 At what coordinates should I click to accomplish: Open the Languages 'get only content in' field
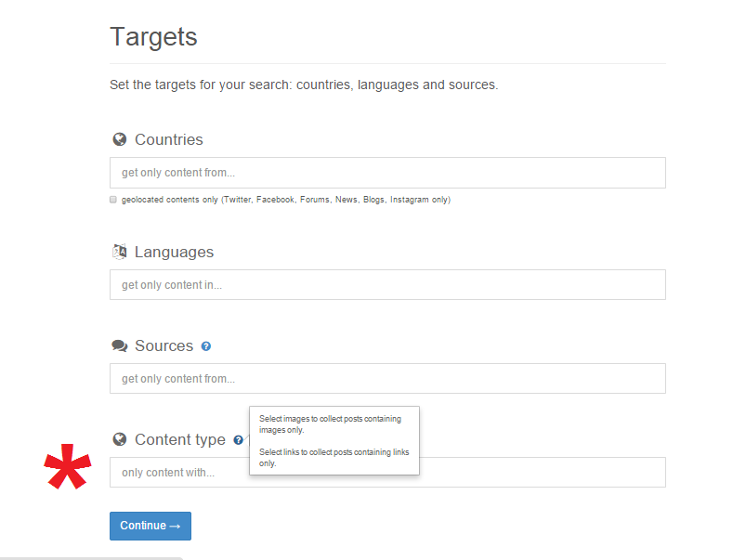point(387,285)
